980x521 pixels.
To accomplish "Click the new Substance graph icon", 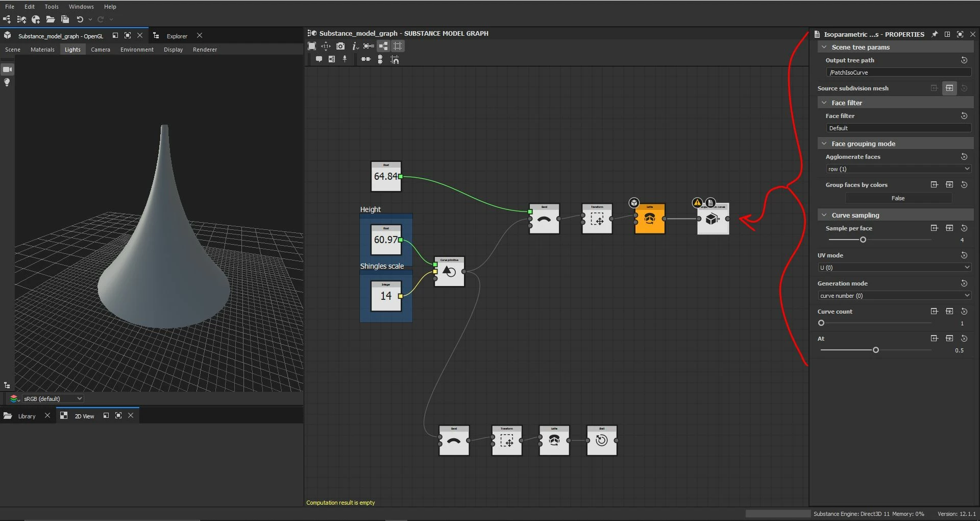I will 7,19.
